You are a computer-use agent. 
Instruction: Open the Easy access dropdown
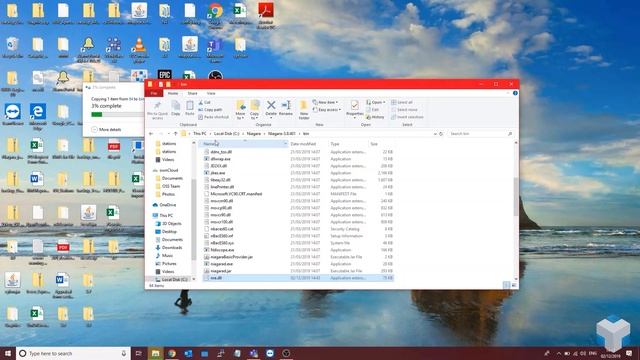327,110
